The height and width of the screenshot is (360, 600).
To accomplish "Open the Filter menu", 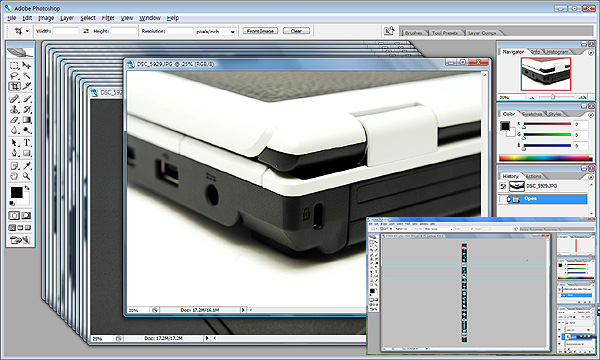I will pyautogui.click(x=108, y=18).
